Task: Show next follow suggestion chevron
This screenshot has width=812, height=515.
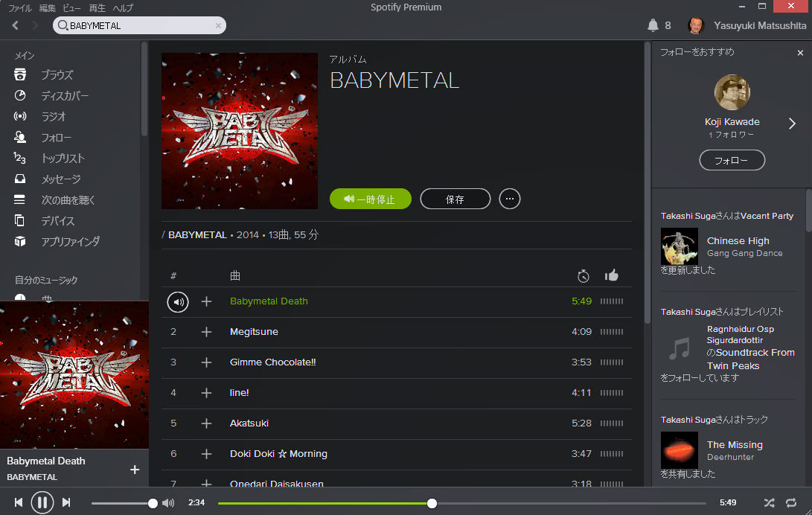Action: pos(792,124)
